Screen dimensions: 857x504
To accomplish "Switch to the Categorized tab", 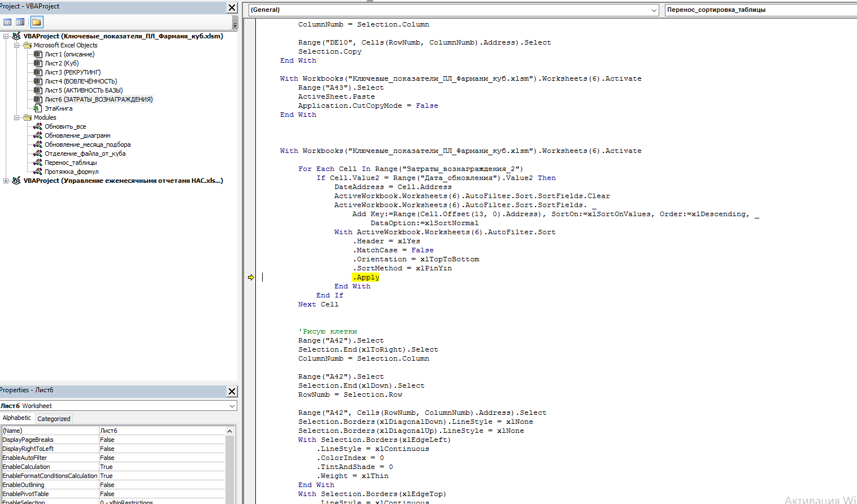I will tap(54, 419).
